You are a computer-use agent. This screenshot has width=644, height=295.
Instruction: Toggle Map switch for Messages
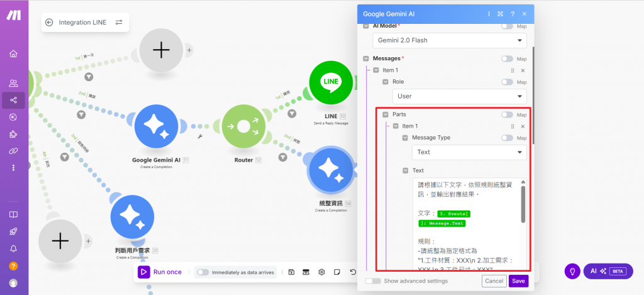507,58
